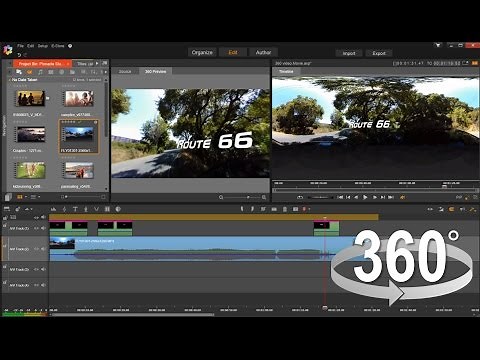Viewport: 480px width, 360px height.
Task: Click the player scrubber bar
Action: pos(376,190)
